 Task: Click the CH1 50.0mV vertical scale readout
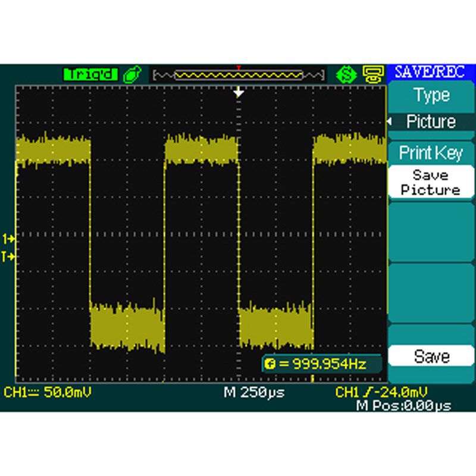click(x=48, y=392)
